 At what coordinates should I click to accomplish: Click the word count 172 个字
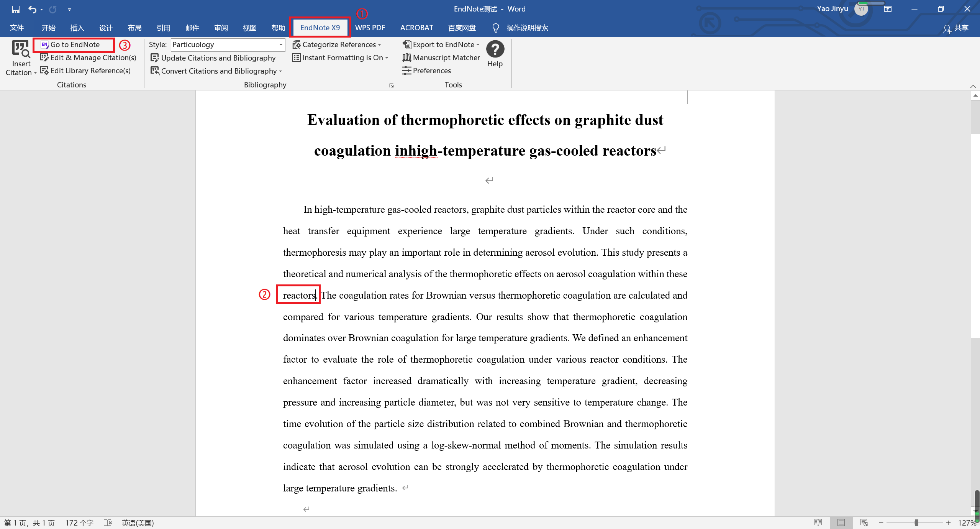79,523
